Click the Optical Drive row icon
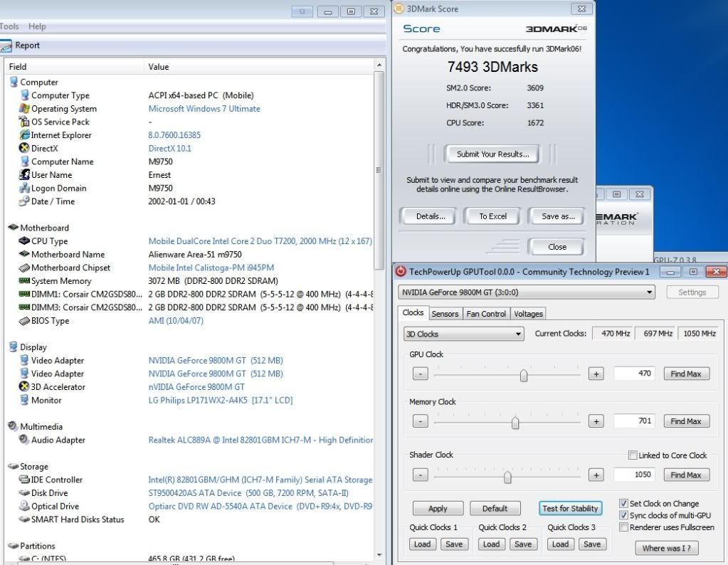 24,506
